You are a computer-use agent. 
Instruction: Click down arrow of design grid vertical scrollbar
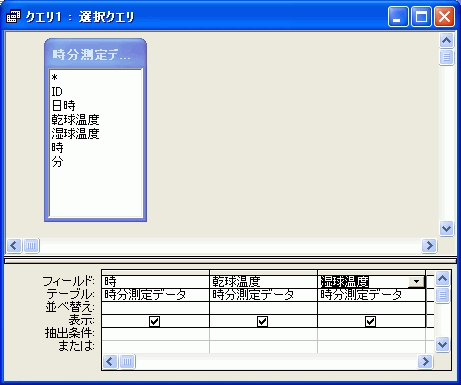(442, 344)
